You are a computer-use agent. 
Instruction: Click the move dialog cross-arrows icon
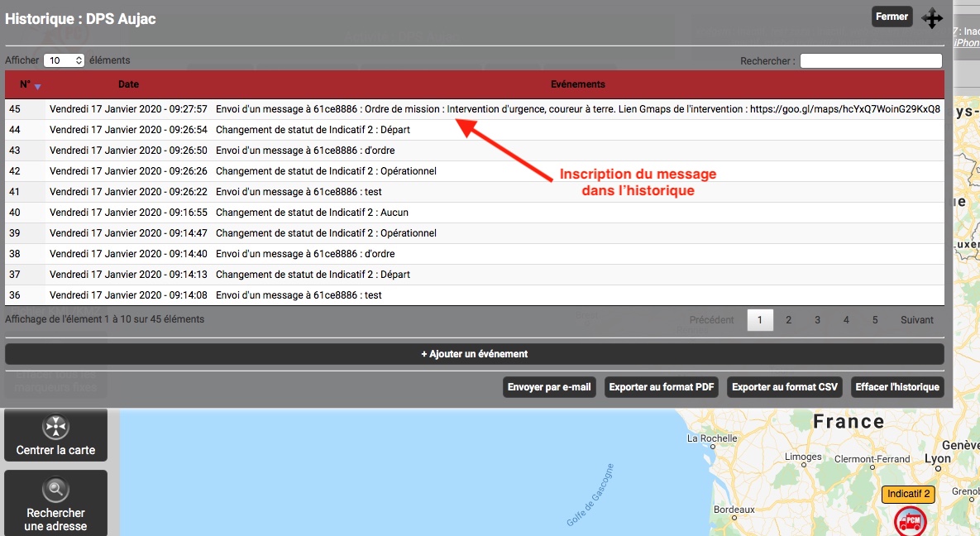932,18
